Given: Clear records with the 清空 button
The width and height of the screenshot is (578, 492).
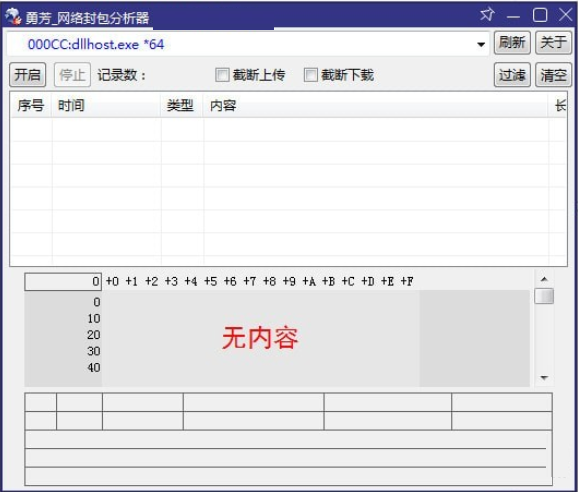Looking at the screenshot, I should tap(553, 75).
